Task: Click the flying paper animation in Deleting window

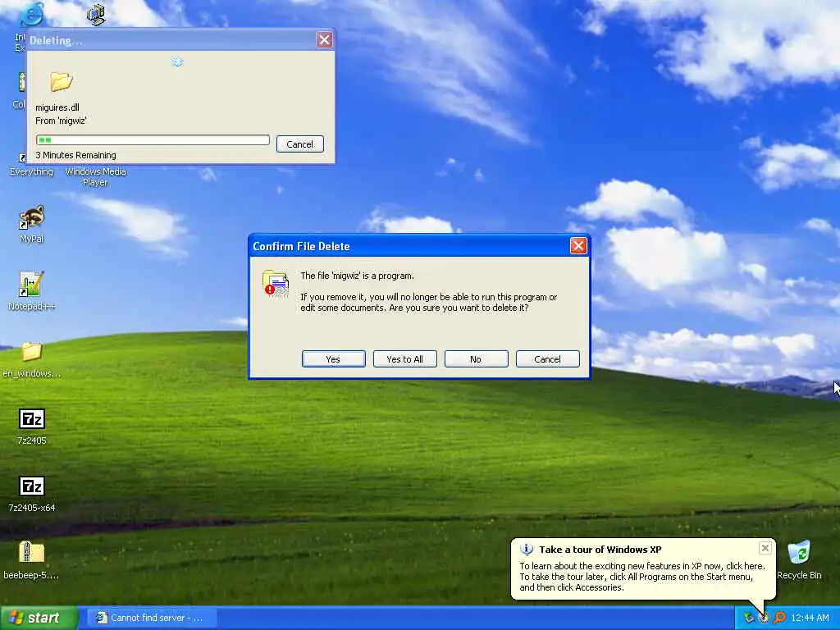Action: pyautogui.click(x=177, y=61)
